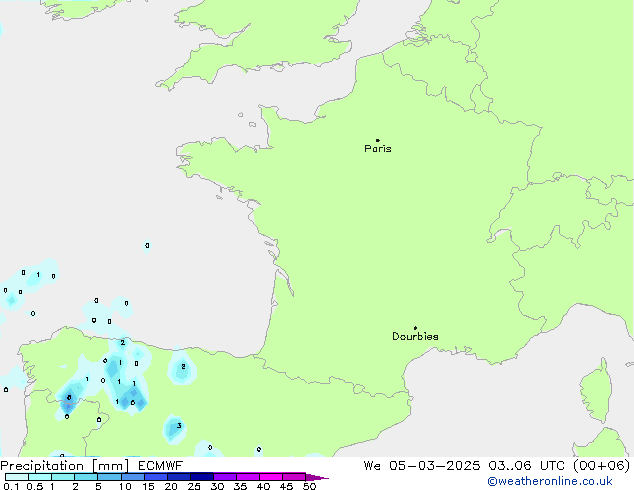Screen dimensions: 634x490
Task: Click the ECMWF model label
Action: [161, 466]
